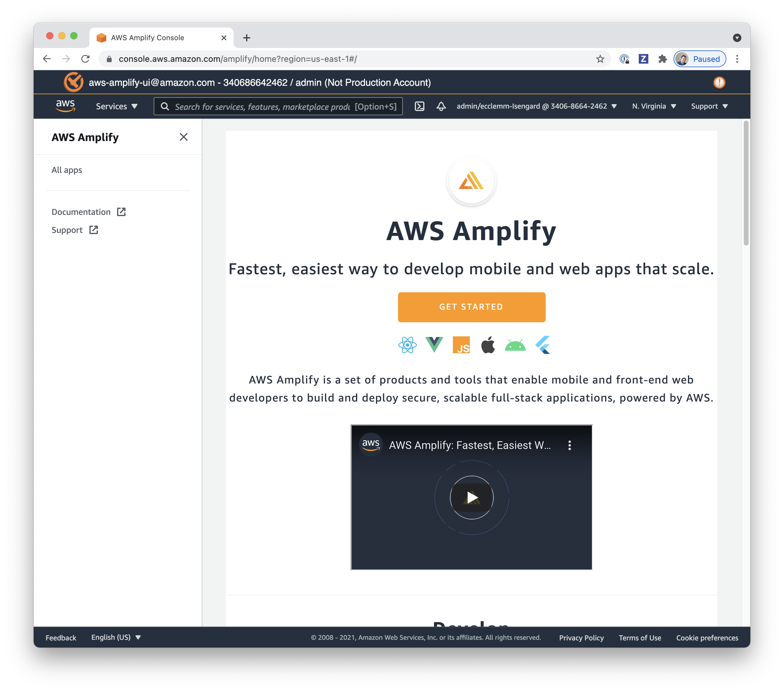
Task: Close the AWS Amplify Console tab
Action: (x=224, y=38)
